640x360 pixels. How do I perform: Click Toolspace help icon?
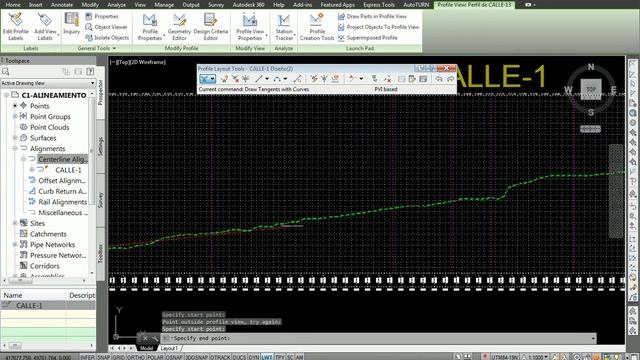(x=90, y=71)
